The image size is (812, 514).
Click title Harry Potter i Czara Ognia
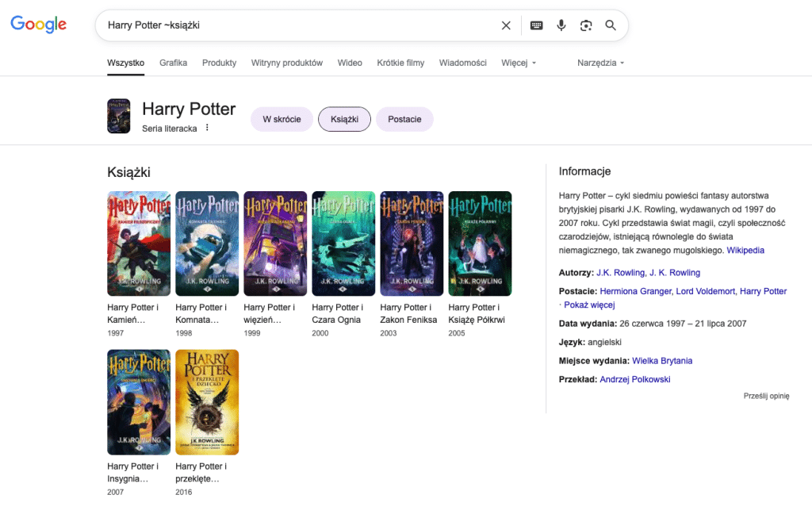click(338, 313)
